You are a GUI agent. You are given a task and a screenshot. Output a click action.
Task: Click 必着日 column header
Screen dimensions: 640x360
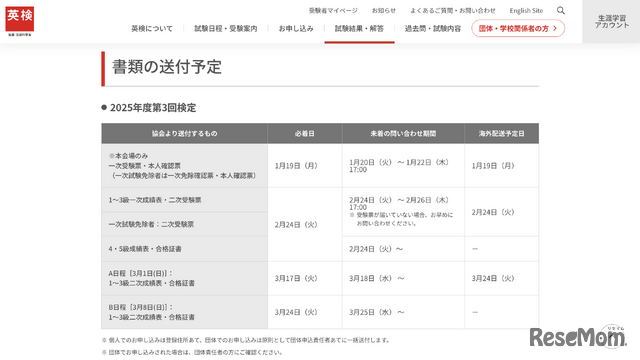[305, 133]
